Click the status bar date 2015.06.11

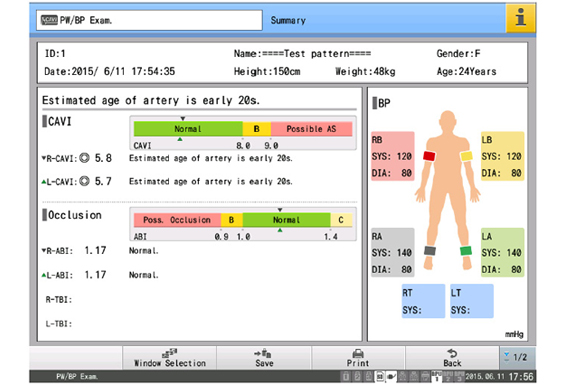[x=485, y=377]
